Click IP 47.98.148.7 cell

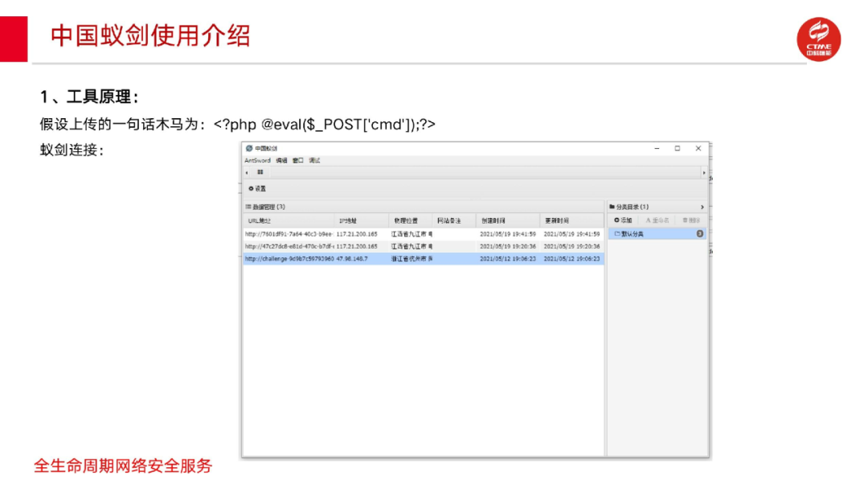coord(352,259)
